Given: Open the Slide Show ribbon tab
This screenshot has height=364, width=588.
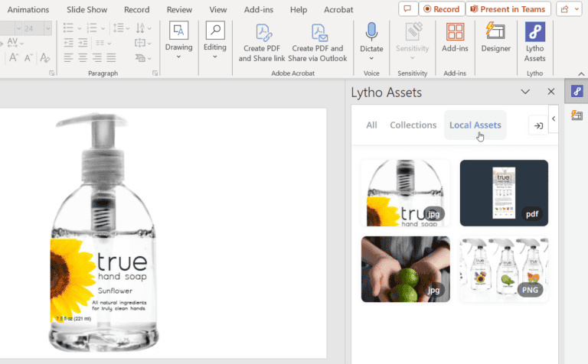Looking at the screenshot, I should click(87, 9).
